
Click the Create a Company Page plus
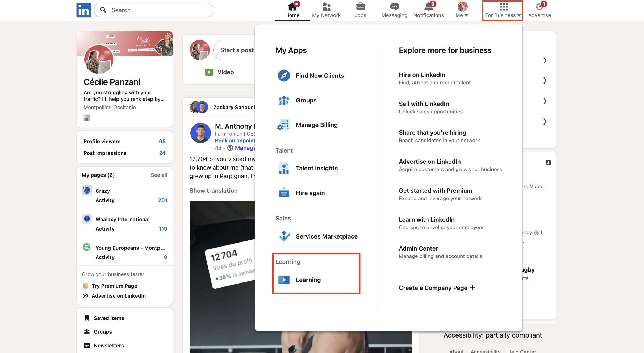[x=472, y=288]
